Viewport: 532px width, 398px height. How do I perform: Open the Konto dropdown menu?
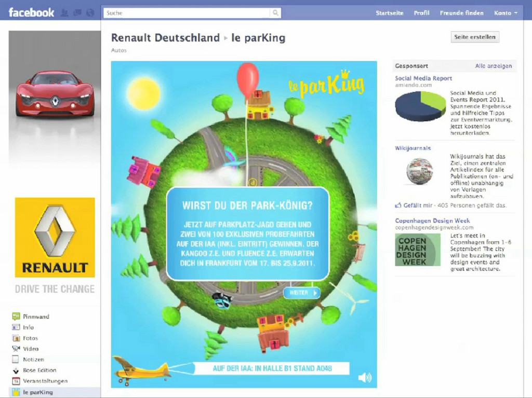pyautogui.click(x=506, y=13)
